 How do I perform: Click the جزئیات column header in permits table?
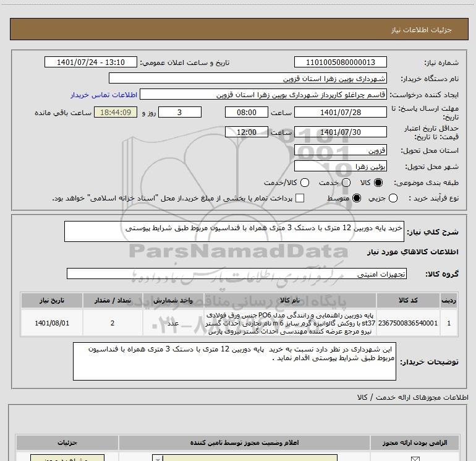(67, 443)
